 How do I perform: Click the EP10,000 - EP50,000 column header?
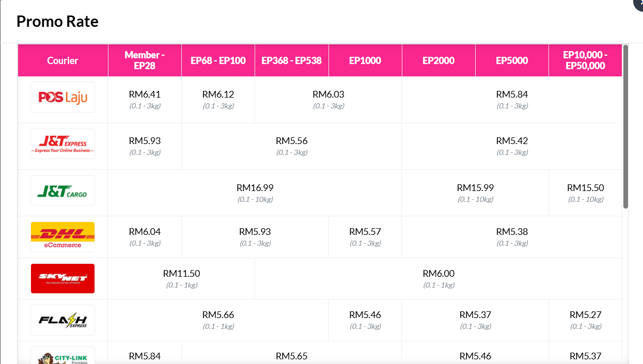(585, 60)
